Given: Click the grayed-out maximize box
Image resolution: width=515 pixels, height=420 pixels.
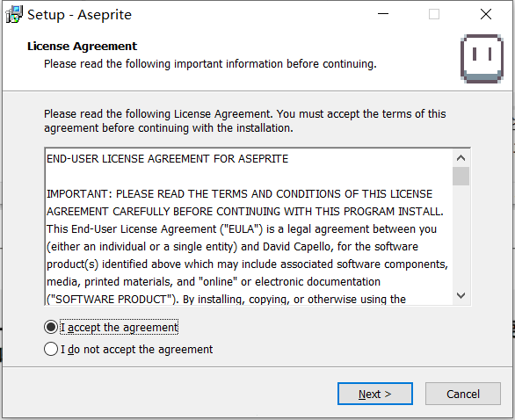Looking at the screenshot, I should click(434, 14).
